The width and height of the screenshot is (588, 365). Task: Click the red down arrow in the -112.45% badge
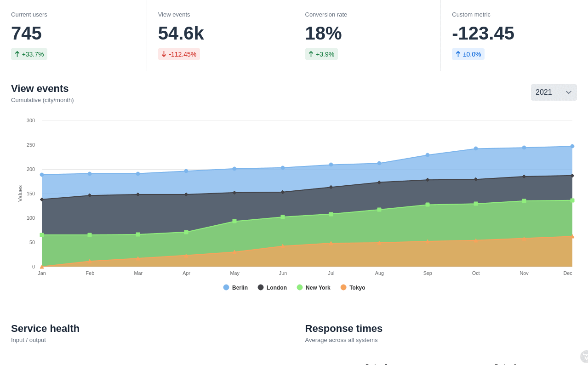point(164,54)
